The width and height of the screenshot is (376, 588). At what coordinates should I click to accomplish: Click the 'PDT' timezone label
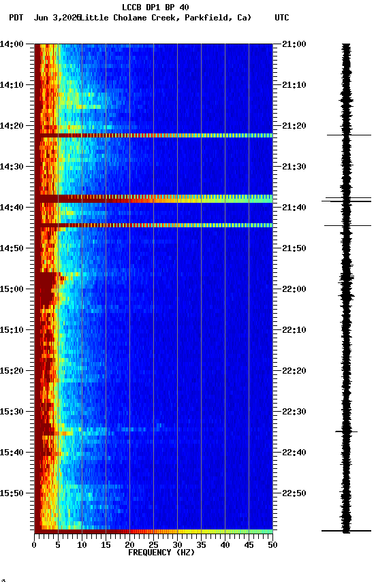pyautogui.click(x=16, y=18)
